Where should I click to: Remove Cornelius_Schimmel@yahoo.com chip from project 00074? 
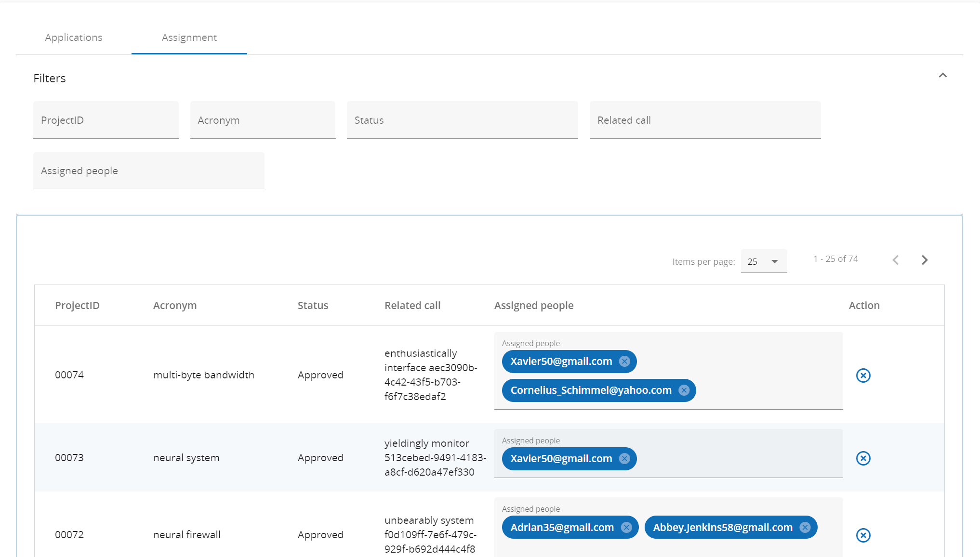click(684, 390)
